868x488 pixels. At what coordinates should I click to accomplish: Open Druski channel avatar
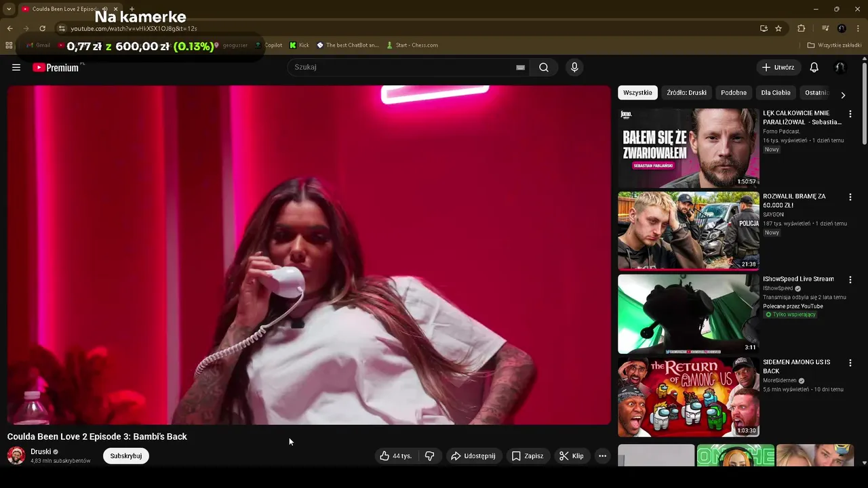[16, 455]
